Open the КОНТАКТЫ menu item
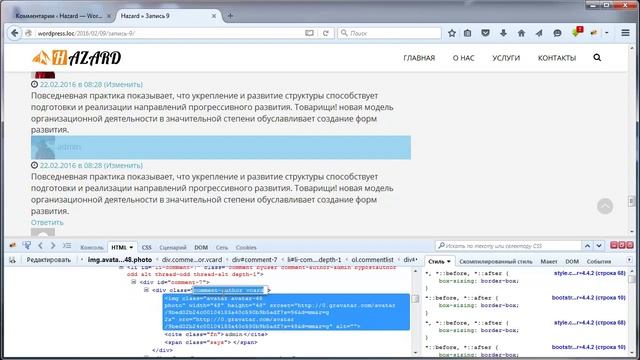 [x=557, y=58]
